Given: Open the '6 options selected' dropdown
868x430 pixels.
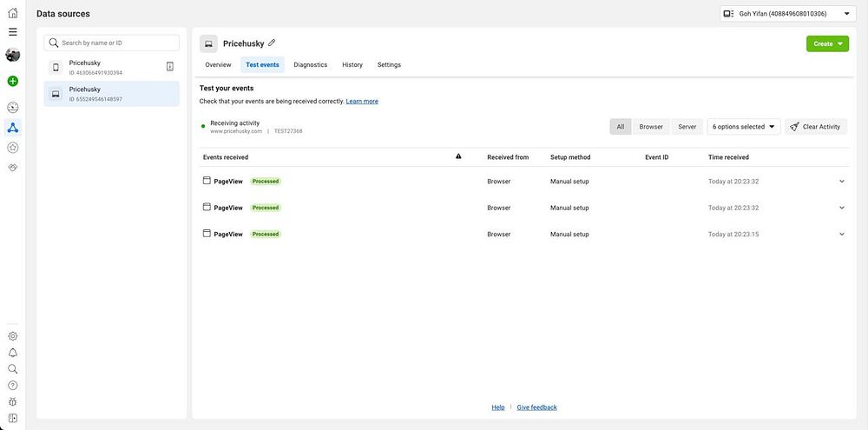Looking at the screenshot, I should (743, 127).
